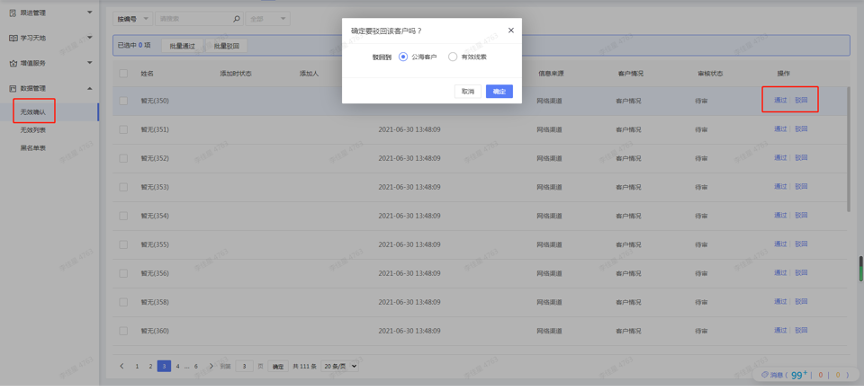The image size is (864, 387).
Task: Open the 20 条/页 page size dropdown
Action: coord(339,366)
